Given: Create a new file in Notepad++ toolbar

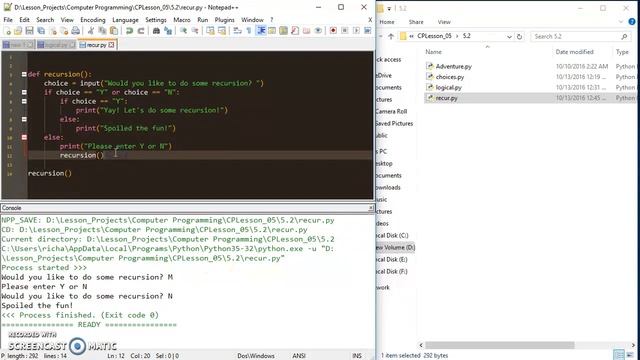Looking at the screenshot, I should (x=7, y=31).
